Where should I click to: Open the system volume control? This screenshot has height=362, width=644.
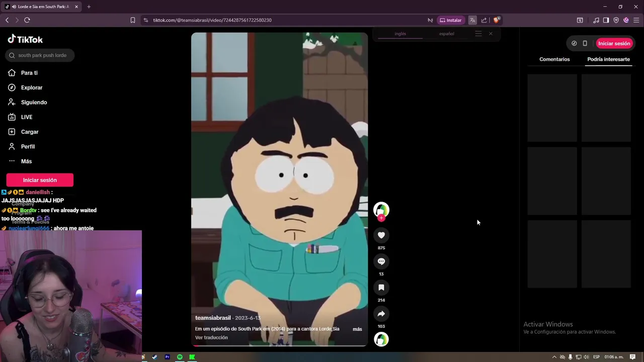point(586,357)
